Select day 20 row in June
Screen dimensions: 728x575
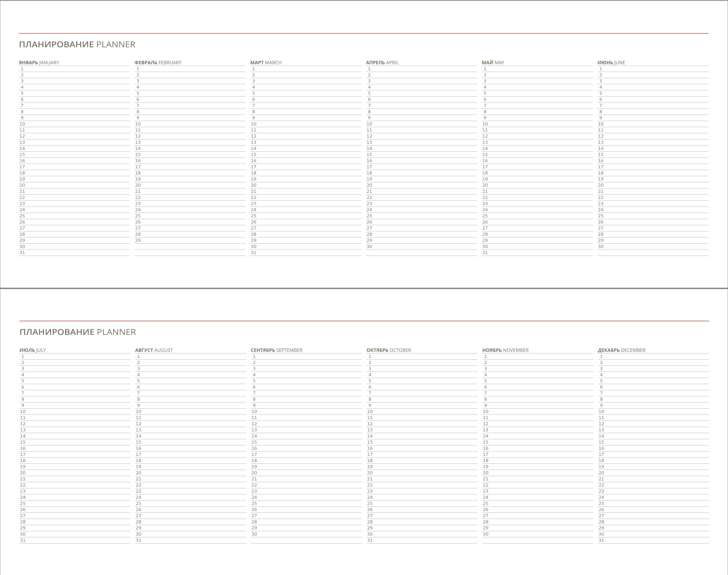coord(653,185)
